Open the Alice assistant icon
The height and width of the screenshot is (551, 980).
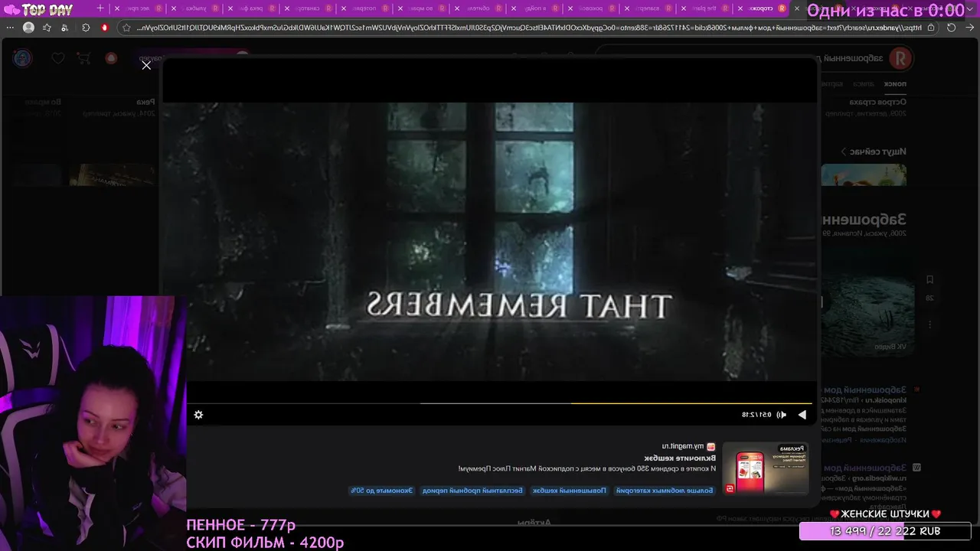(111, 58)
